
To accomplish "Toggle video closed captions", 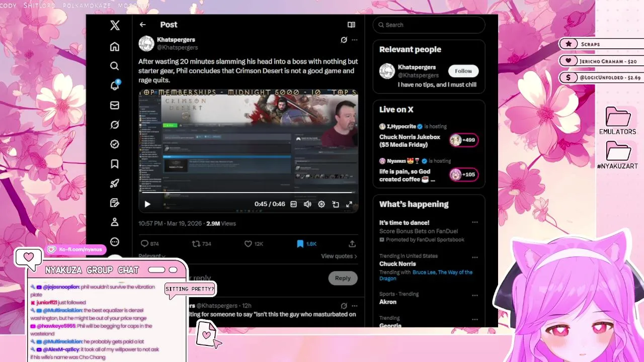I will 293,204.
